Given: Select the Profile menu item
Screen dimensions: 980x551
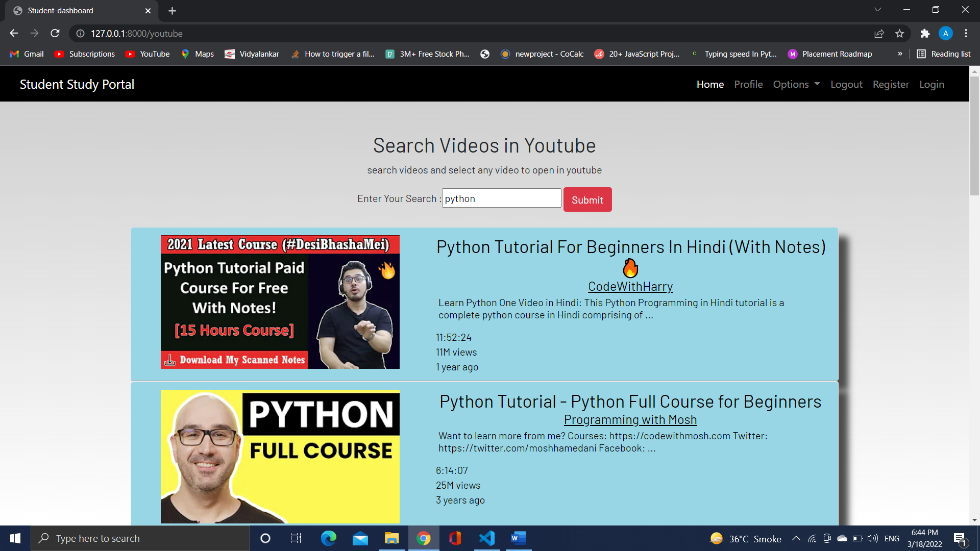Looking at the screenshot, I should point(748,84).
